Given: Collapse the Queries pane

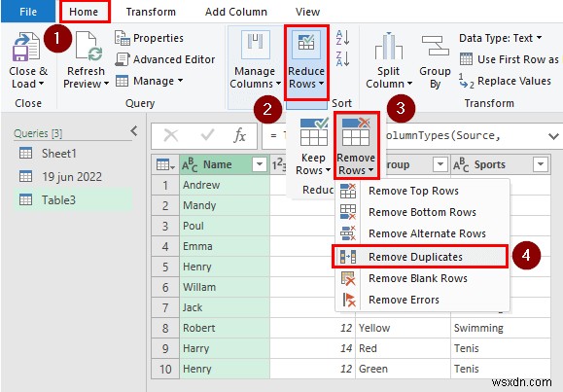Looking at the screenshot, I should coord(134,131).
